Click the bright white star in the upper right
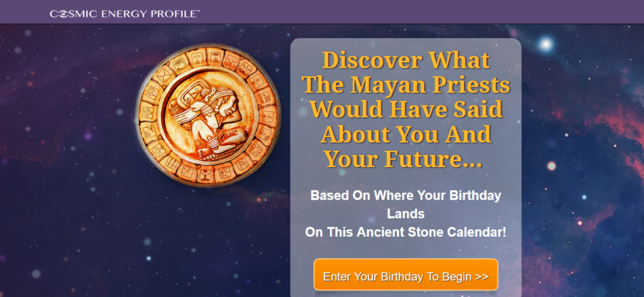Image resolution: width=644 pixels, height=297 pixels. click(545, 44)
